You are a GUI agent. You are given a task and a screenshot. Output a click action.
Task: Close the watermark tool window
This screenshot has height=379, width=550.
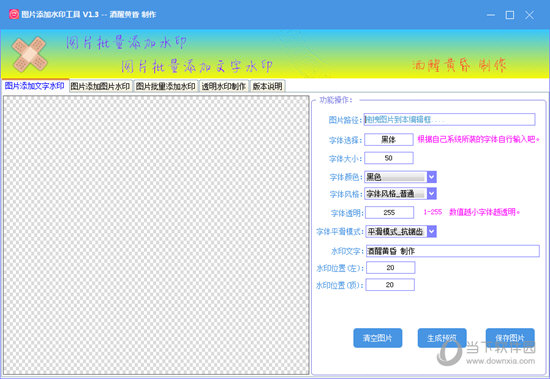[x=529, y=15]
